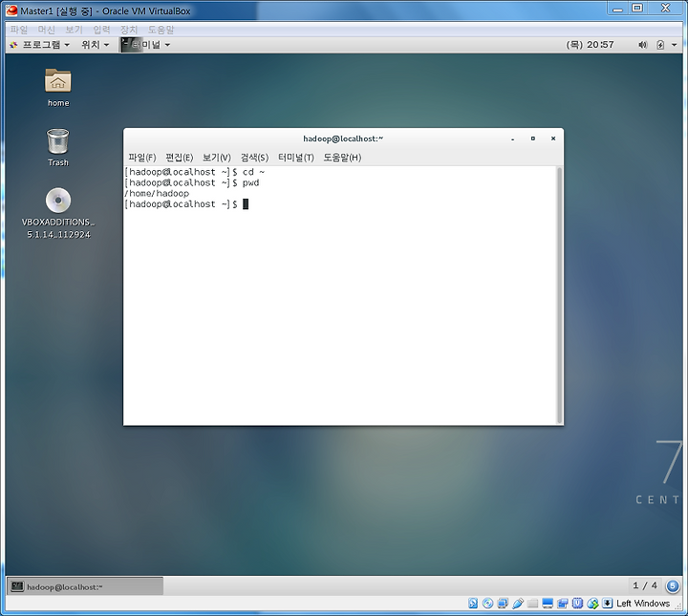Click the terminal vertical scrollbar

click(x=559, y=295)
